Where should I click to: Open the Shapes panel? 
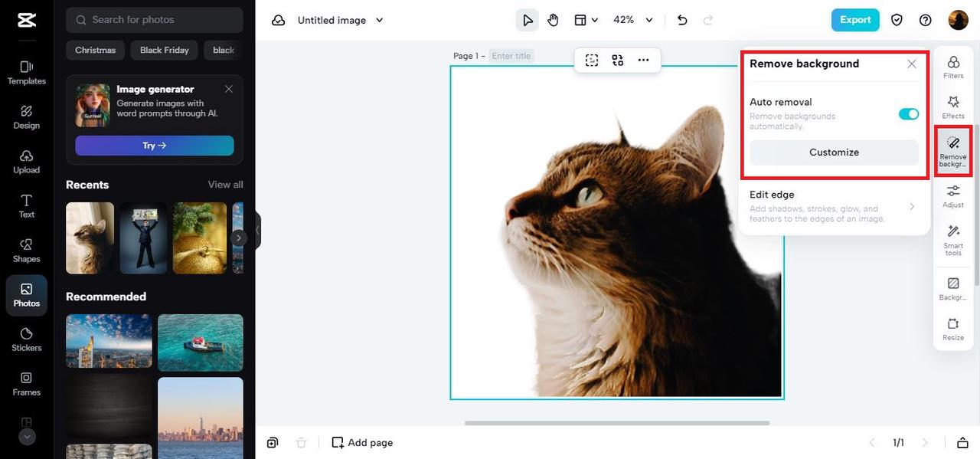tap(27, 251)
